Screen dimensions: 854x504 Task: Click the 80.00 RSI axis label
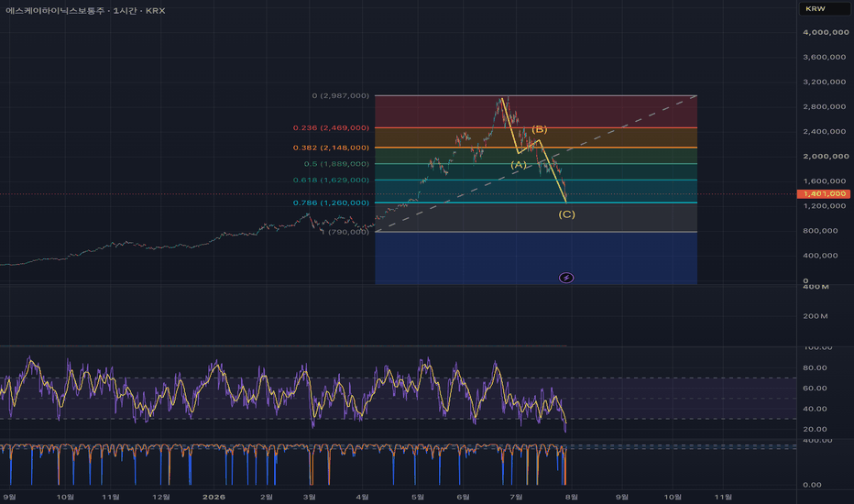815,367
